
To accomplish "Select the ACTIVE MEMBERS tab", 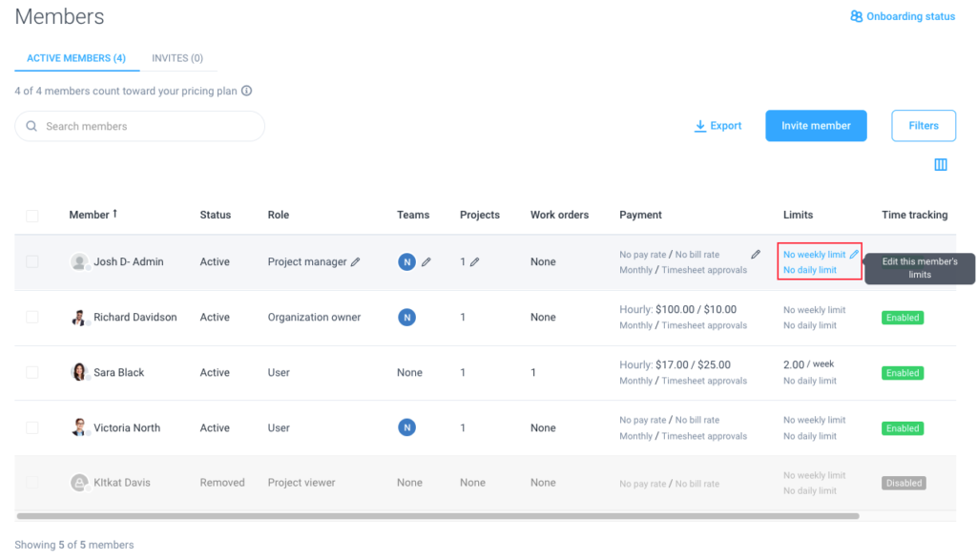I will (x=76, y=57).
